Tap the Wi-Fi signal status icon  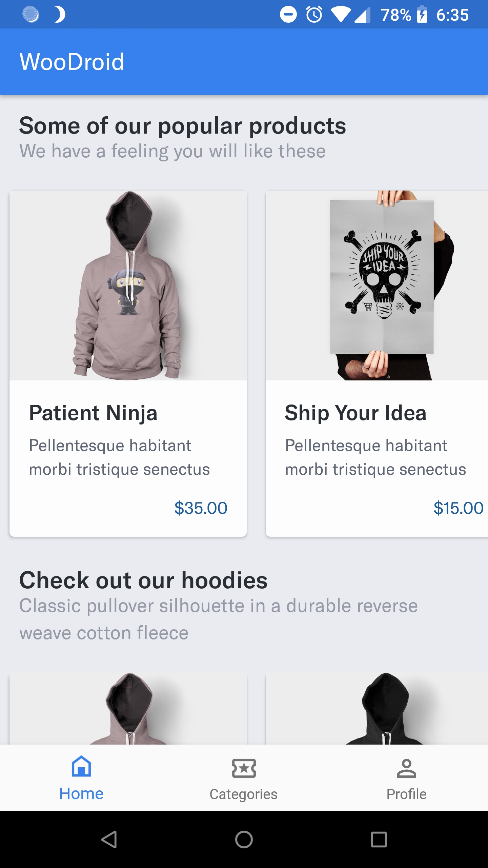(341, 15)
